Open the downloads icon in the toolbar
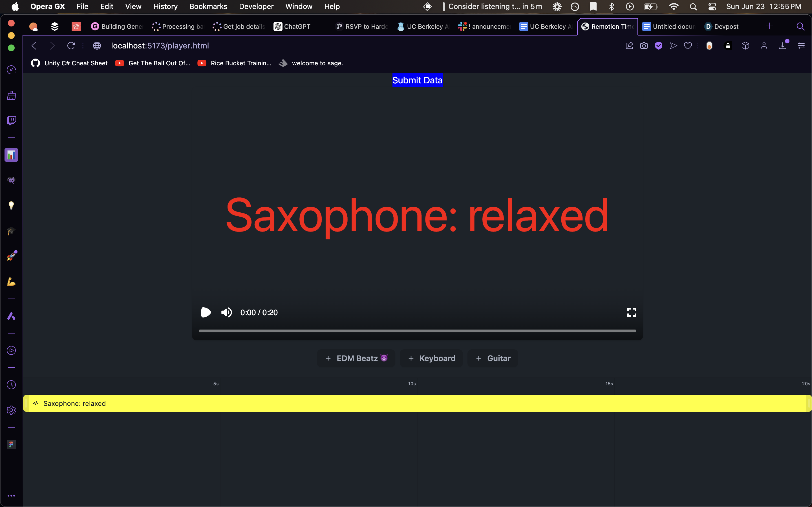This screenshot has width=812, height=507. click(782, 46)
